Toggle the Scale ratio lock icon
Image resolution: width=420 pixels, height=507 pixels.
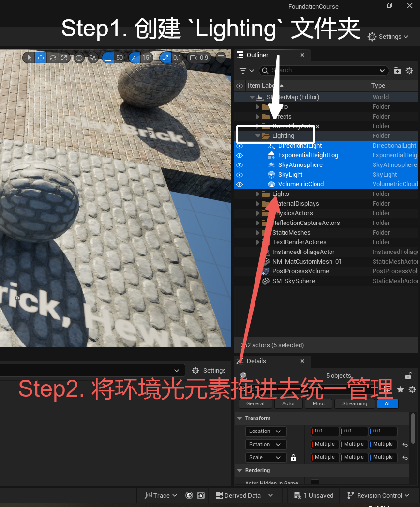pyautogui.click(x=293, y=457)
